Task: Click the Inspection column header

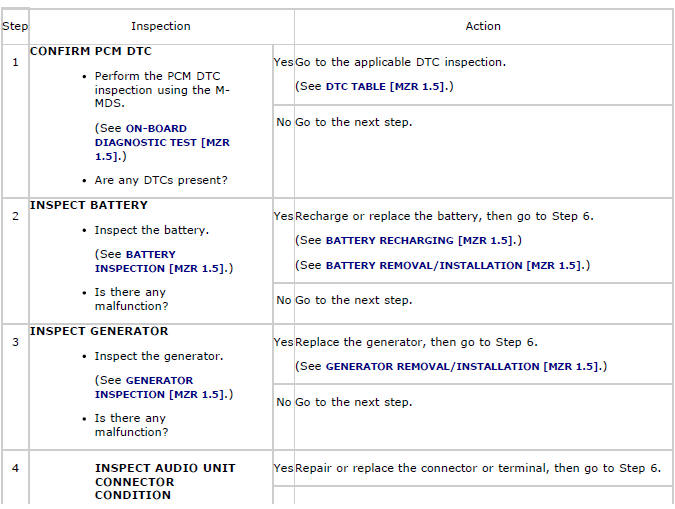Action: click(160, 26)
